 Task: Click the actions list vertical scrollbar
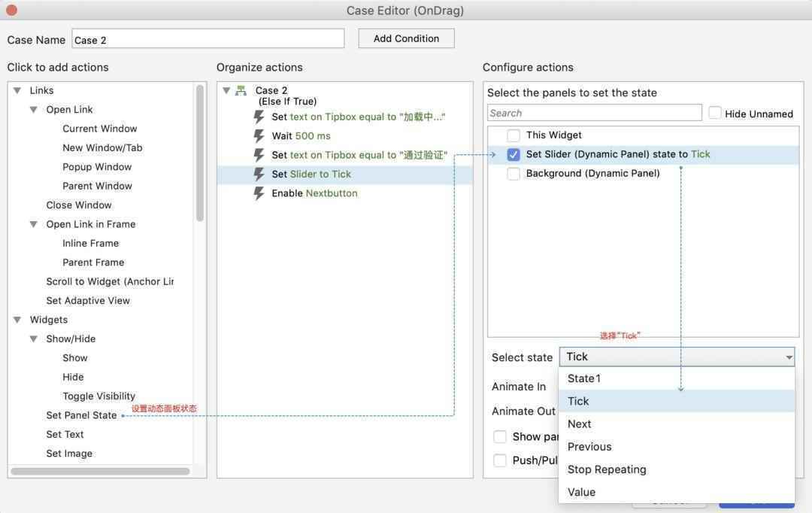coord(200,153)
